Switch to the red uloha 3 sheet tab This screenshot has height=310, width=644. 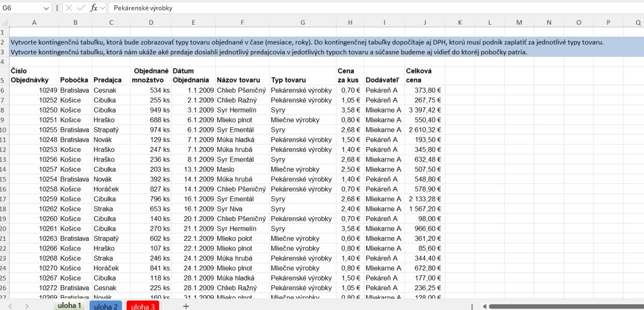tap(143, 306)
